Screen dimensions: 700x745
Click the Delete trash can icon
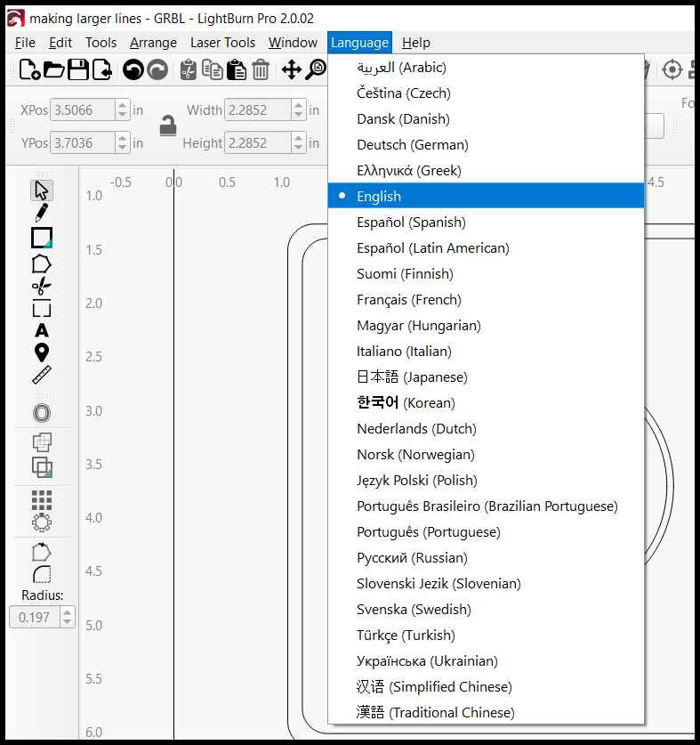261,69
